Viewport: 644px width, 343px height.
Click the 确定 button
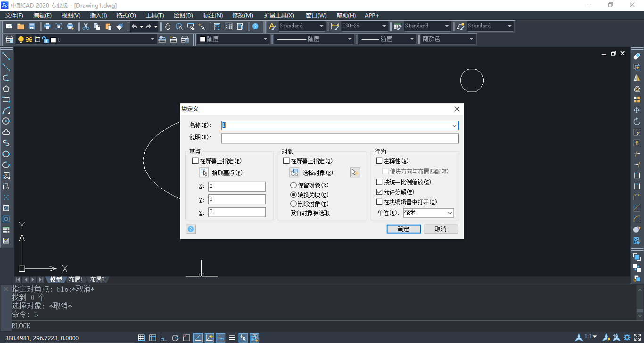click(404, 229)
